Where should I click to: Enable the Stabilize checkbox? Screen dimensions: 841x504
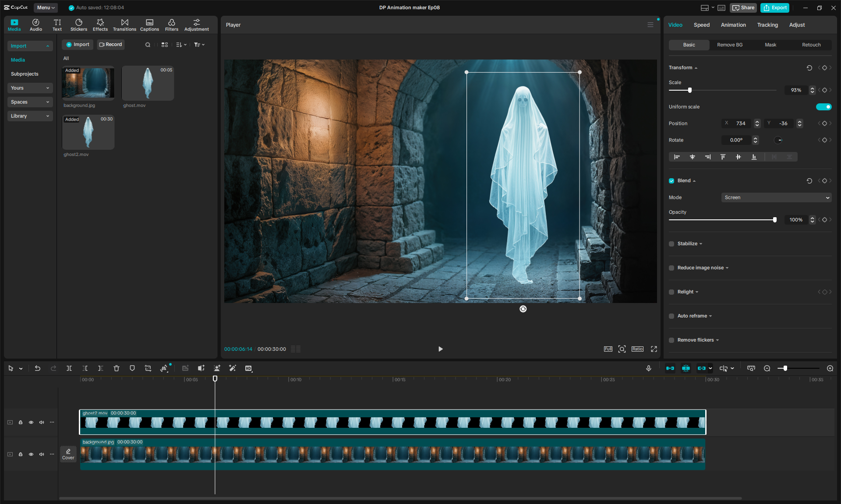pyautogui.click(x=671, y=244)
